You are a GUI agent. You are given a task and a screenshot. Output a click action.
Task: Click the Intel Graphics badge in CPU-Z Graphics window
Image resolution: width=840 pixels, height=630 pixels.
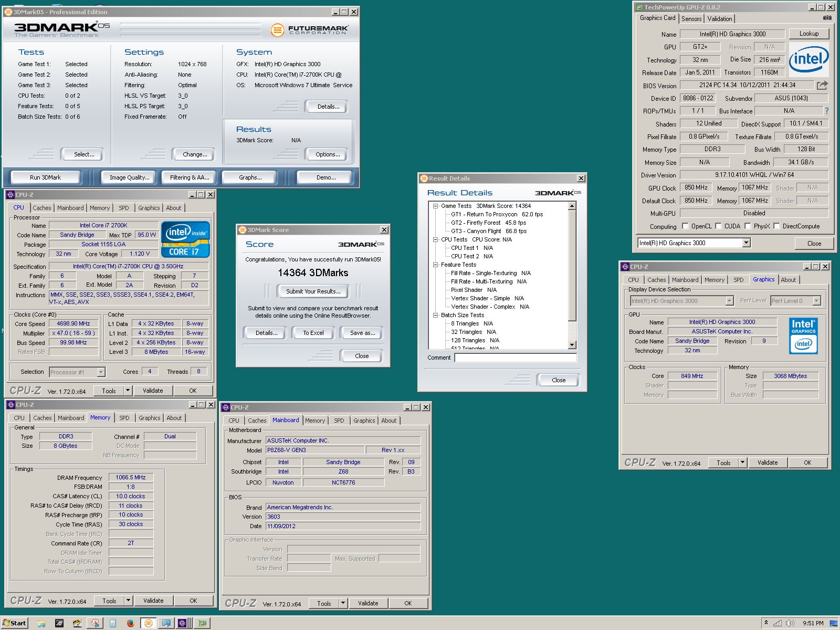(x=803, y=335)
